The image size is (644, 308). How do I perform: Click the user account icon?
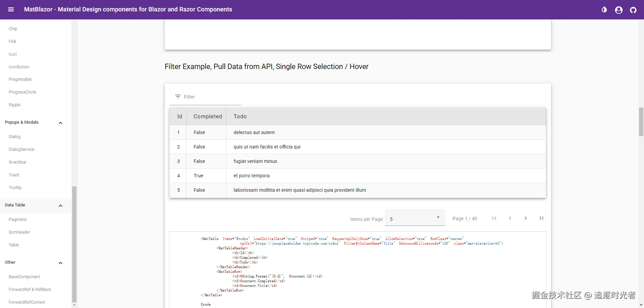(x=619, y=10)
